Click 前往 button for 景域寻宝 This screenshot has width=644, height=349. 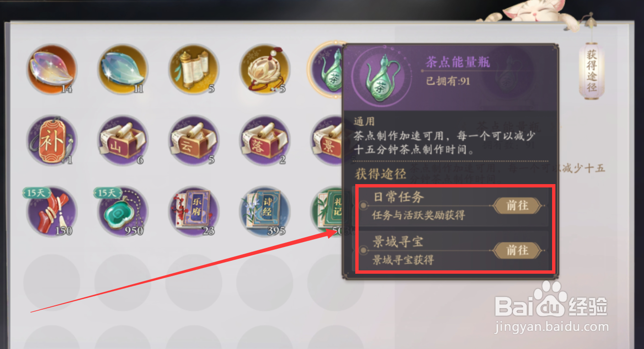click(x=518, y=250)
